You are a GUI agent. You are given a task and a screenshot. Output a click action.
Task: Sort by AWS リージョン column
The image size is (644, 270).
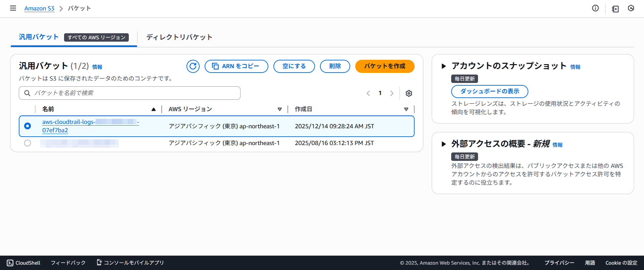point(279,109)
